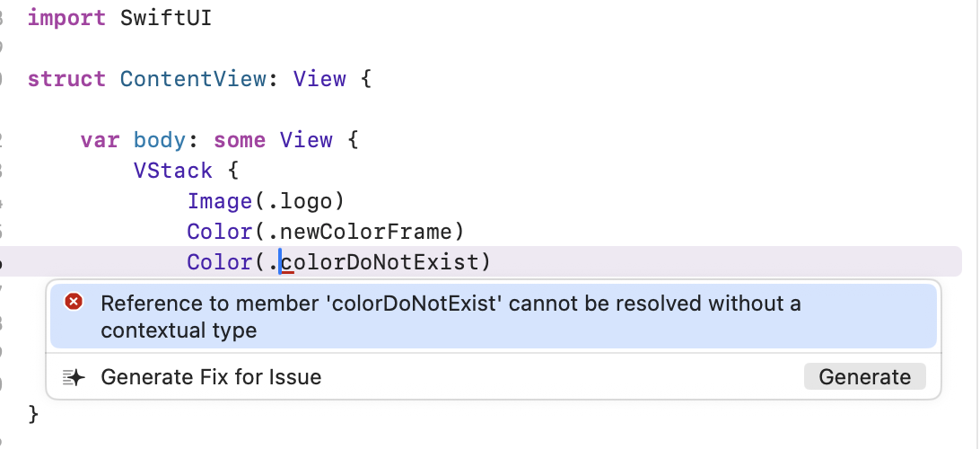Click the SwiftUI module name
Viewport: 980px width, 449px height.
click(x=166, y=17)
